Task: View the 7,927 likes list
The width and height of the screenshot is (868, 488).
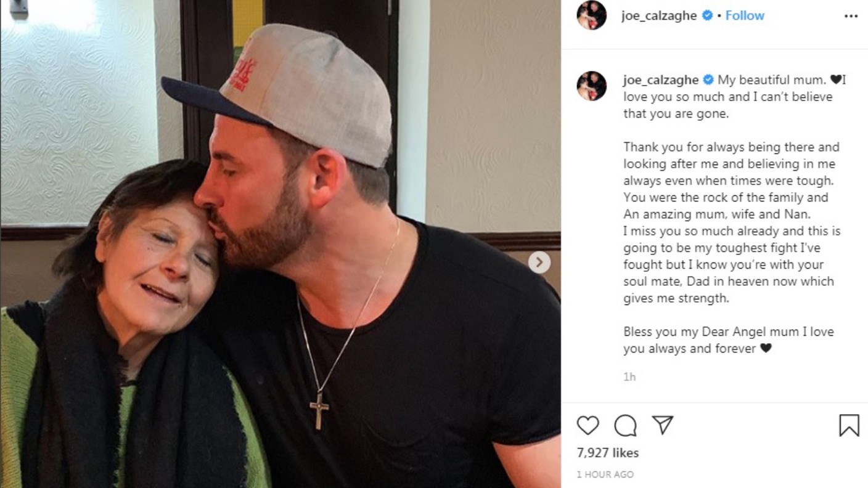Action: click(608, 453)
